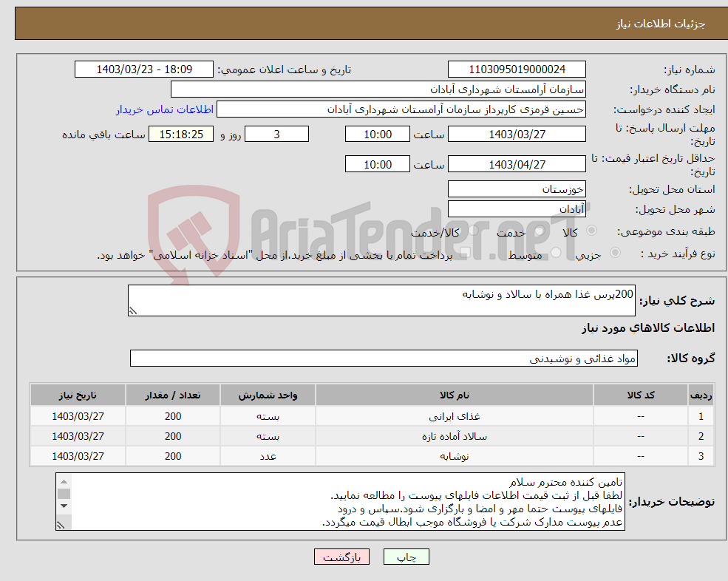
Task: Toggle the Islamic treasury payment checkbox
Action: click(466, 252)
